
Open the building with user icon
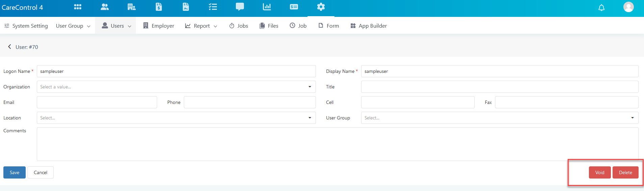(132, 7)
